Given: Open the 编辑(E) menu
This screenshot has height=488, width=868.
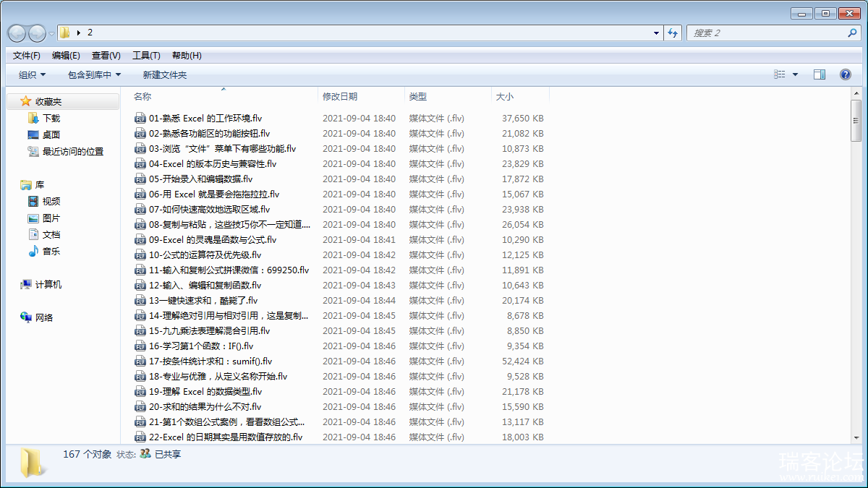Looking at the screenshot, I should tap(66, 56).
